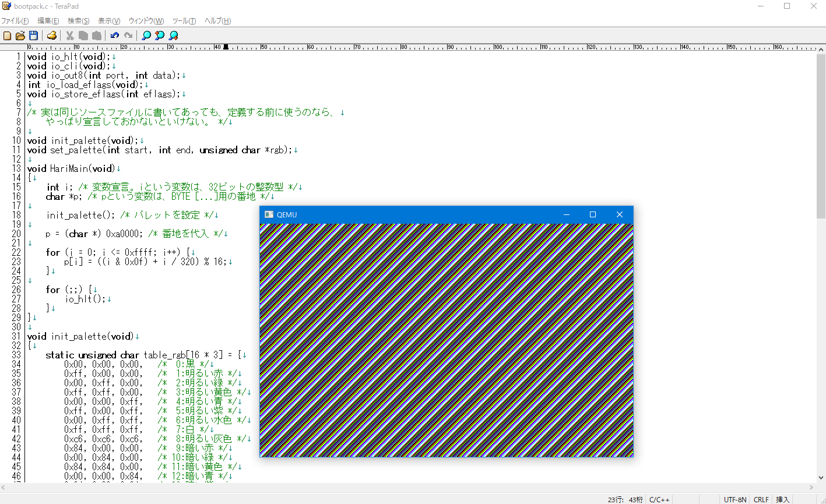Image resolution: width=826 pixels, height=504 pixels.
Task: Click the Cut scissors icon
Action: pyautogui.click(x=70, y=36)
